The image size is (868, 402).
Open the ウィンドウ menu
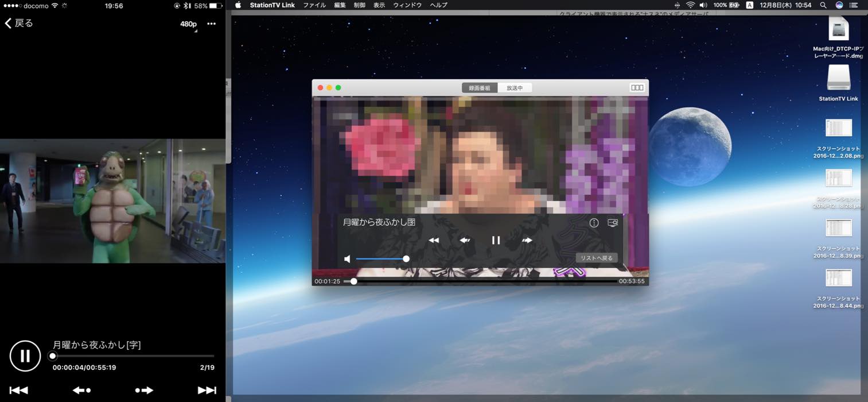[x=407, y=5]
